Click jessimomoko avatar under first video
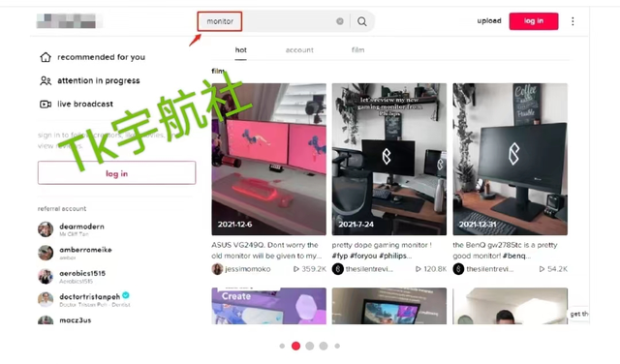620x364 pixels. [217, 269]
